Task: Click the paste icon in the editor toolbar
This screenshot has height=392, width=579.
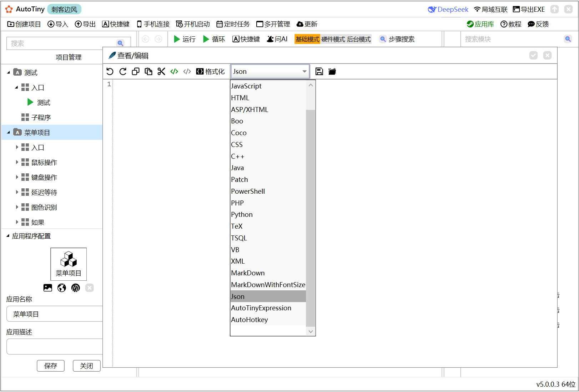Action: click(x=148, y=72)
